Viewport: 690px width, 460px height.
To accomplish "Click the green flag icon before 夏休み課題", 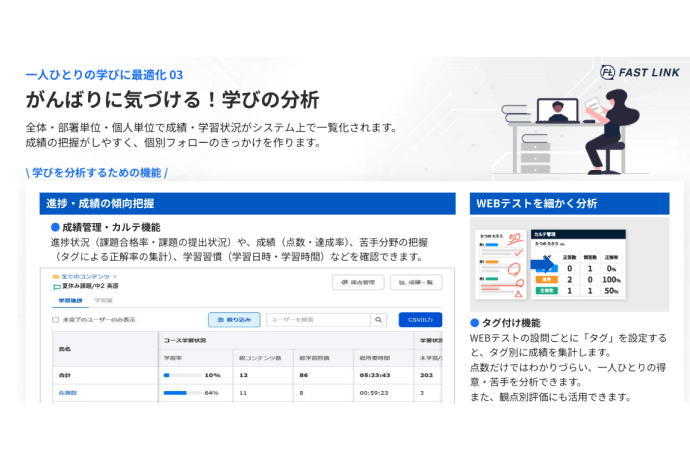I will pos(56,287).
